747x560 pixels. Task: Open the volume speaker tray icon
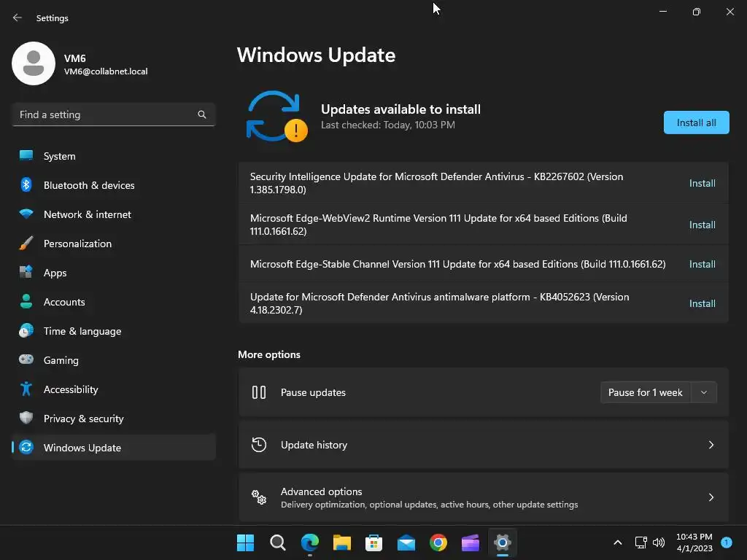659,542
